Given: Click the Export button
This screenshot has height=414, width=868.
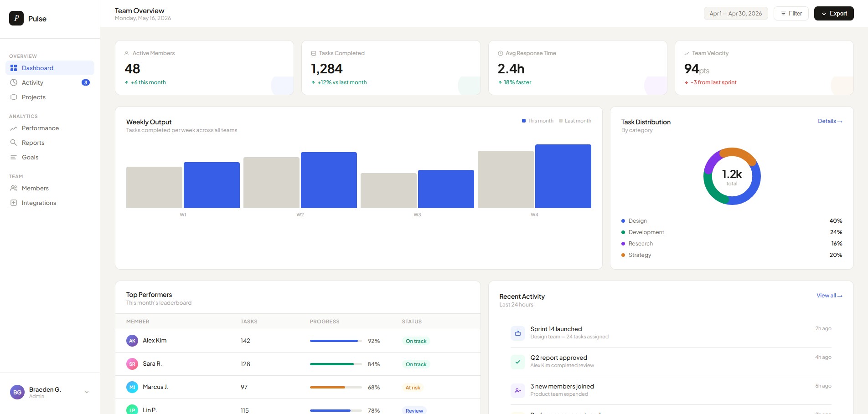Looking at the screenshot, I should [x=834, y=14].
